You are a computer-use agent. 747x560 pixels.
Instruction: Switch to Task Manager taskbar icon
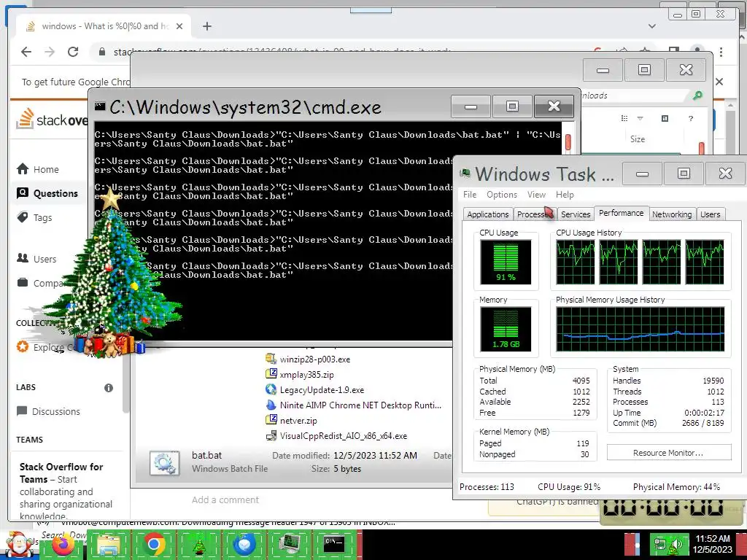click(x=289, y=545)
